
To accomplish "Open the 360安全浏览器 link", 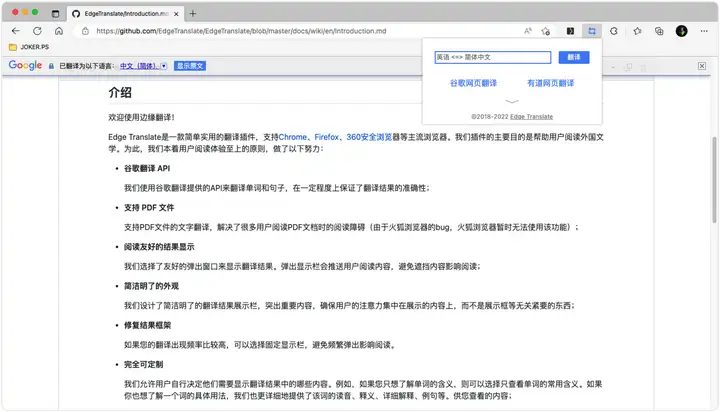I will [x=369, y=137].
